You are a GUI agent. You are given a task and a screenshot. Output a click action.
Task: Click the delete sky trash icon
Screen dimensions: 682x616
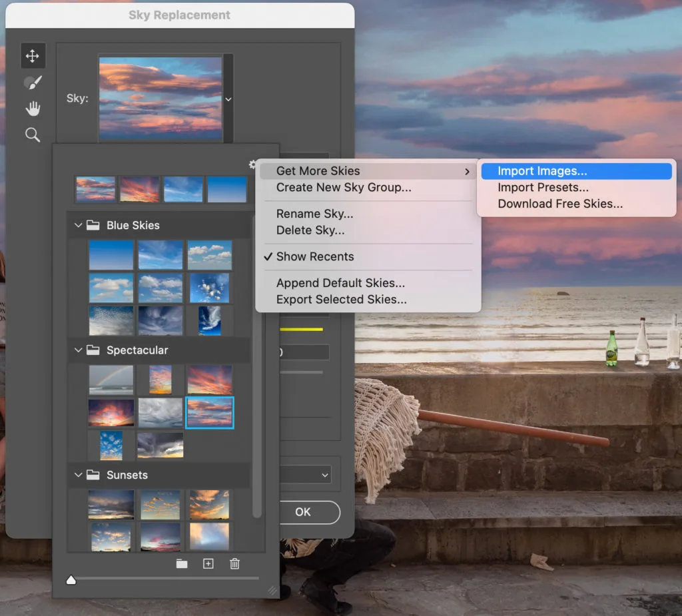[234, 564]
